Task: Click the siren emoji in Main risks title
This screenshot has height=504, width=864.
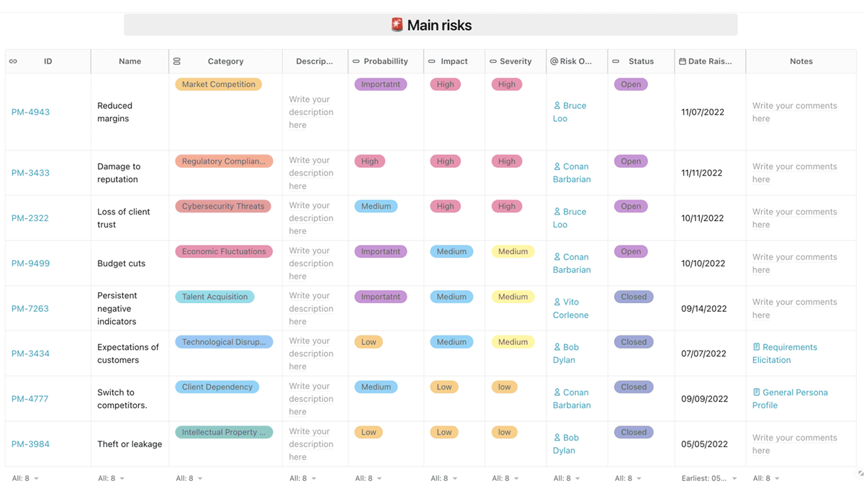Action: coord(397,25)
